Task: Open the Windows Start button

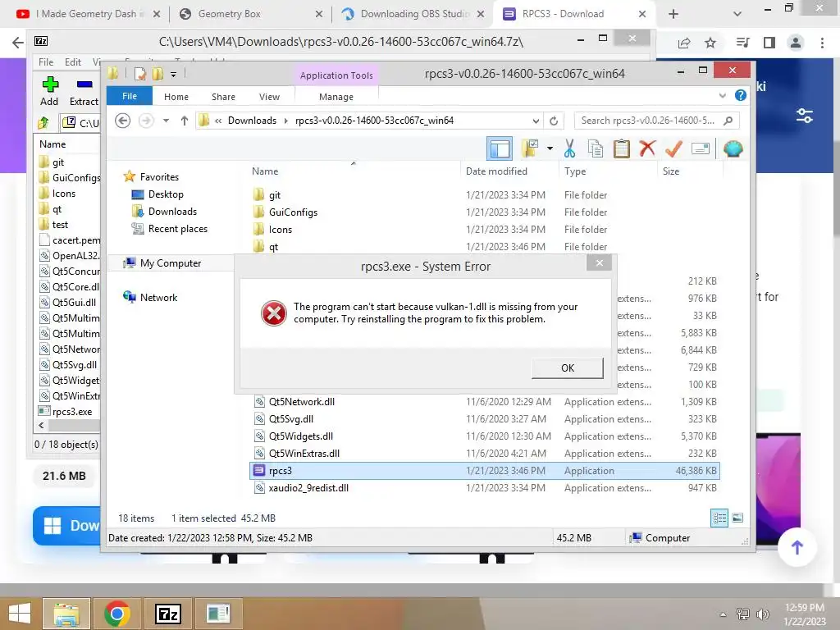Action: click(x=20, y=614)
